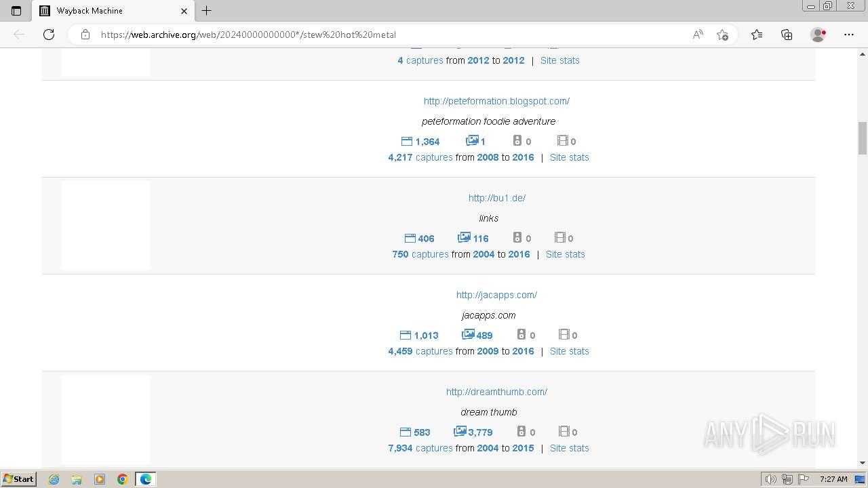Screen dimensions: 868x488
Task: Toggle Read aloud in address bar
Action: [698, 35]
